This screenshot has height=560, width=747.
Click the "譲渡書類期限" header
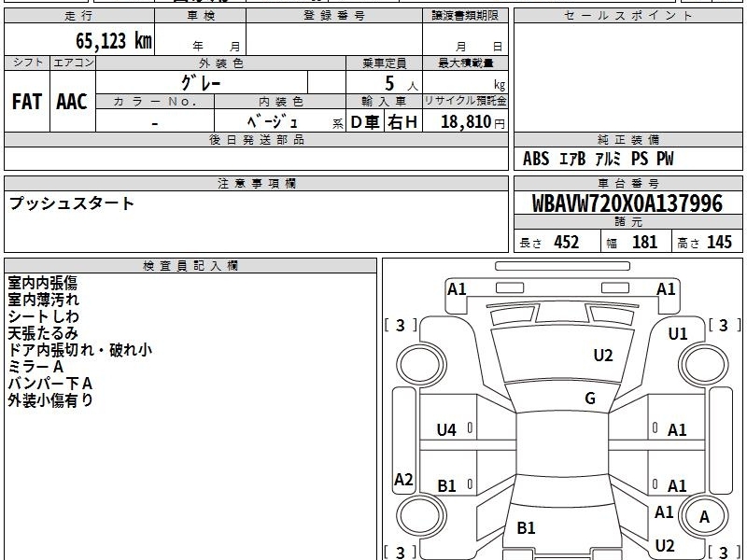465,16
